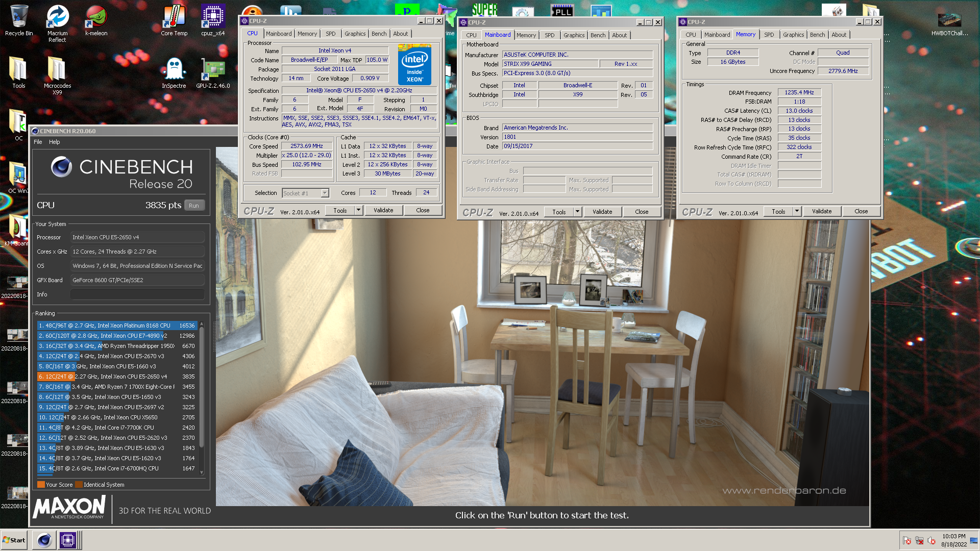Click the Info input field in Cinebench
Image resolution: width=980 pixels, height=551 pixels.
click(137, 294)
